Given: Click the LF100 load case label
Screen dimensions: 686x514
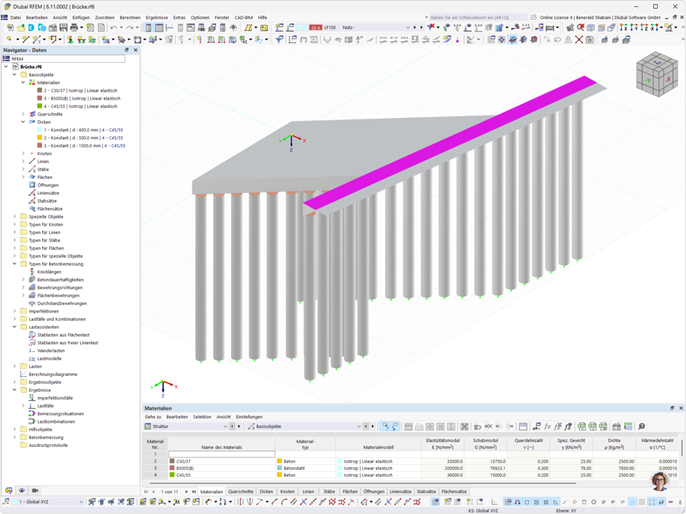Looking at the screenshot, I should 330,28.
